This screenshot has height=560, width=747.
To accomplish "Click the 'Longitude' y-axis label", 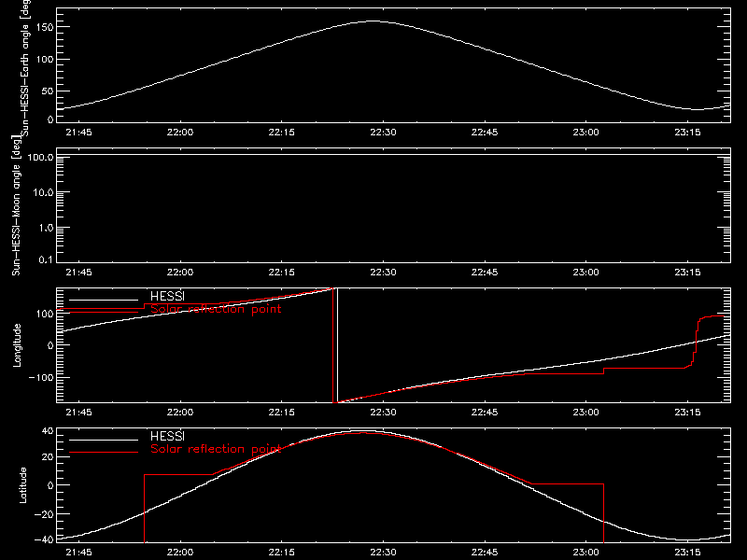I will [17, 345].
